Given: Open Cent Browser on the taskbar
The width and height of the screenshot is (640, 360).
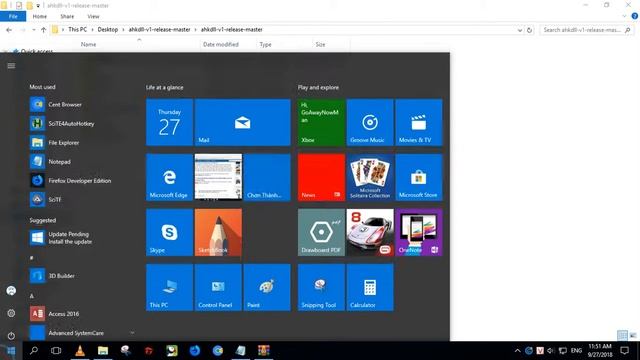Looking at the screenshot, I should tap(218, 351).
